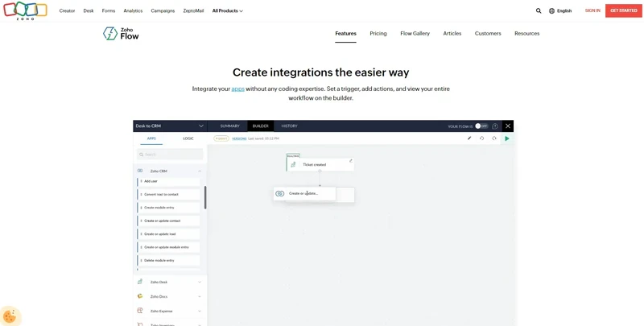Switch to the History tab
Image resolution: width=644 pixels, height=326 pixels.
[289, 126]
